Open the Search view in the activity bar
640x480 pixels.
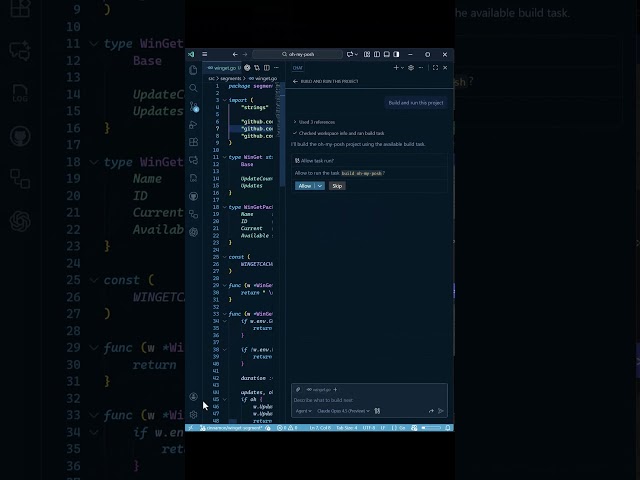[x=193, y=88]
